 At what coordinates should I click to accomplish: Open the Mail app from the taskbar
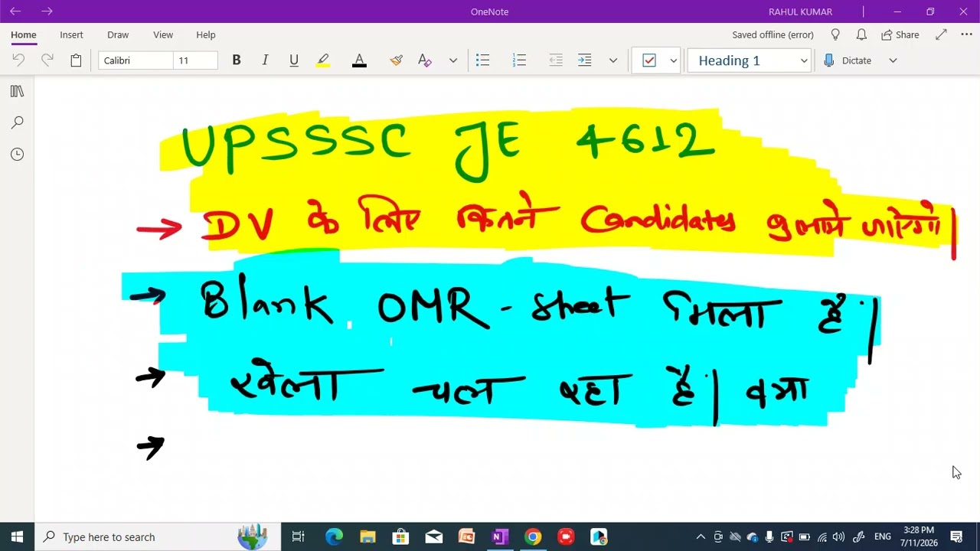433,536
